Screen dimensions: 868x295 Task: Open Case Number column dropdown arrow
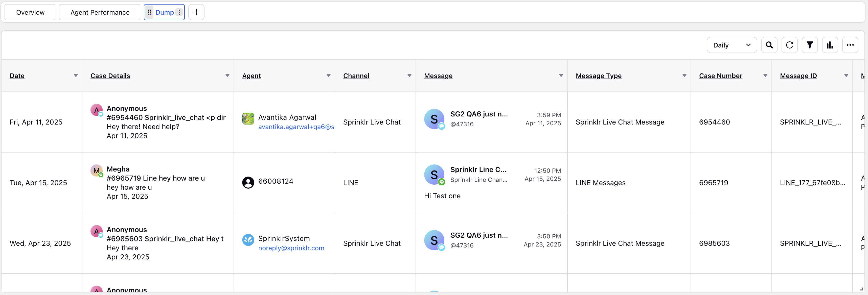[x=765, y=76]
